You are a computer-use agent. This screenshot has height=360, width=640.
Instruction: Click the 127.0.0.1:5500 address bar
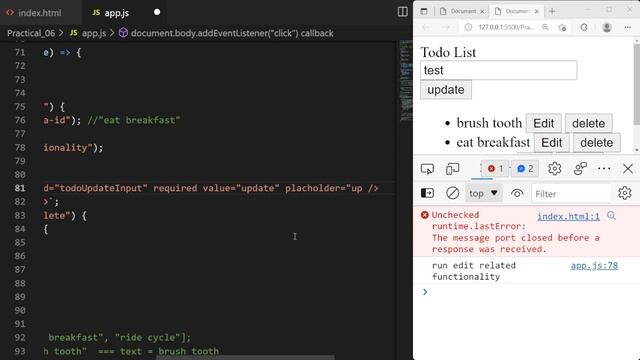click(x=506, y=27)
